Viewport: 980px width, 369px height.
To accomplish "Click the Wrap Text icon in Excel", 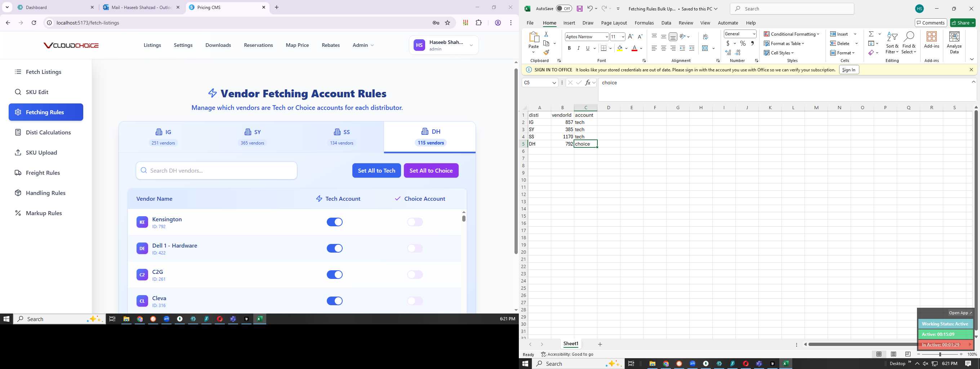I will [705, 36].
